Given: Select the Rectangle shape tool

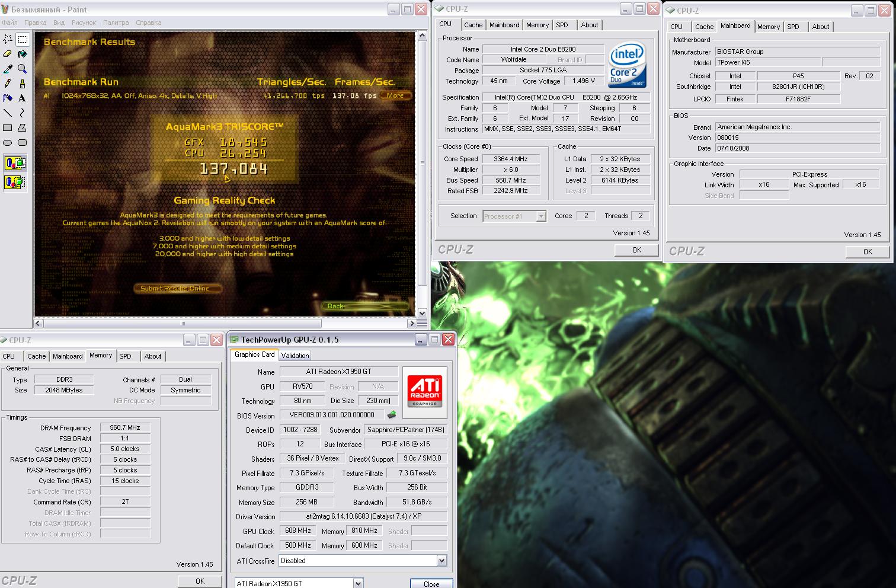Looking at the screenshot, I should pos(8,127).
